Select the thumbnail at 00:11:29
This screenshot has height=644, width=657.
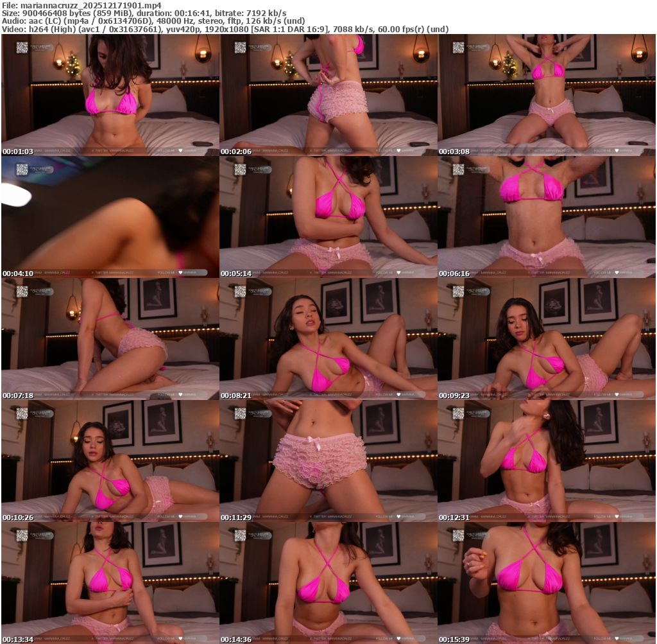pos(328,461)
